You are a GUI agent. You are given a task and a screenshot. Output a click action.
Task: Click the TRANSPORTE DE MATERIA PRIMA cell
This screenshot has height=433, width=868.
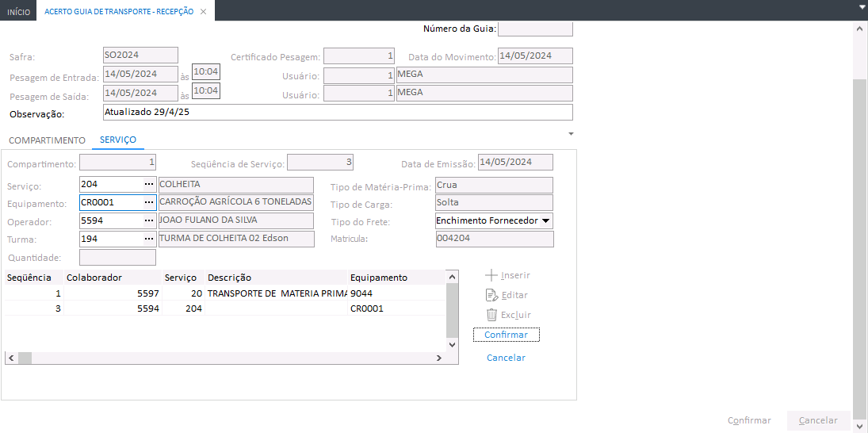(277, 293)
